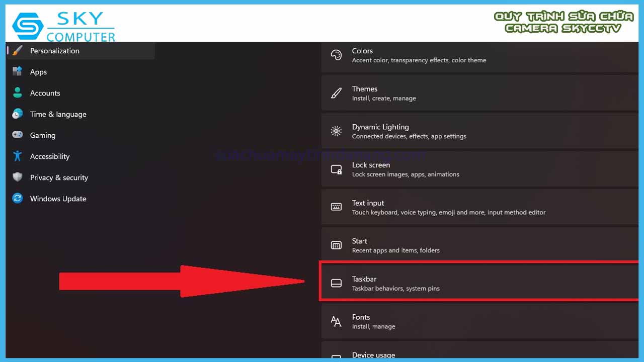Open Start settings row

480,245
